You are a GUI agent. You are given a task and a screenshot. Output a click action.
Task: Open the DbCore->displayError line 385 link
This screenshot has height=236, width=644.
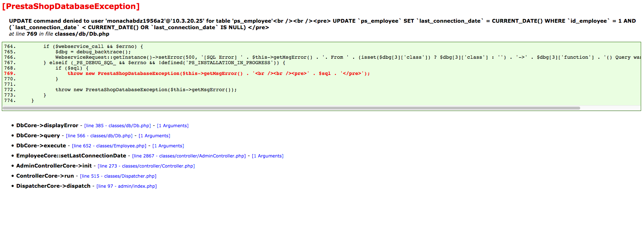point(117,126)
